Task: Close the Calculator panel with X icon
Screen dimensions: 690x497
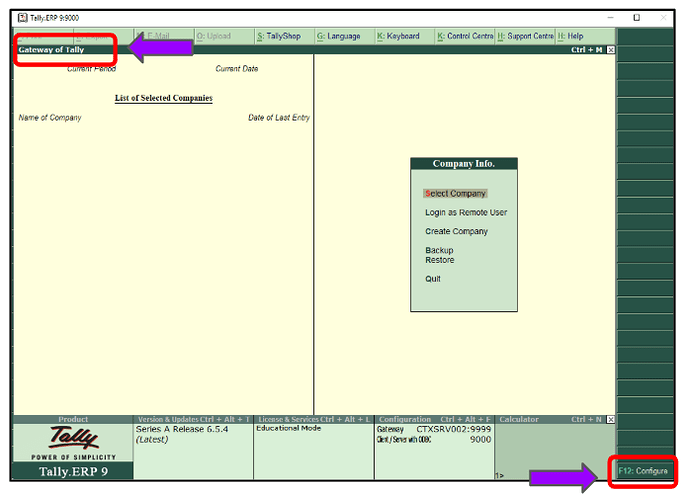Action: [611, 420]
